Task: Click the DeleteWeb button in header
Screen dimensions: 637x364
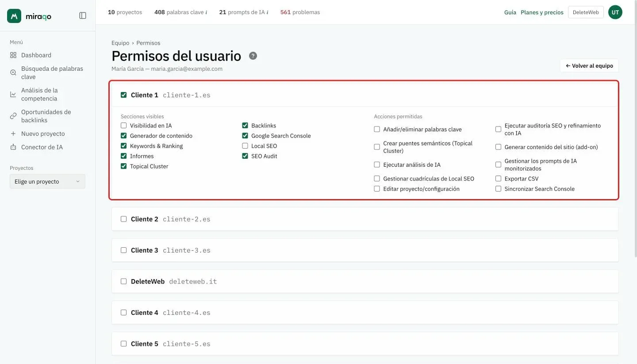Action: click(x=586, y=12)
